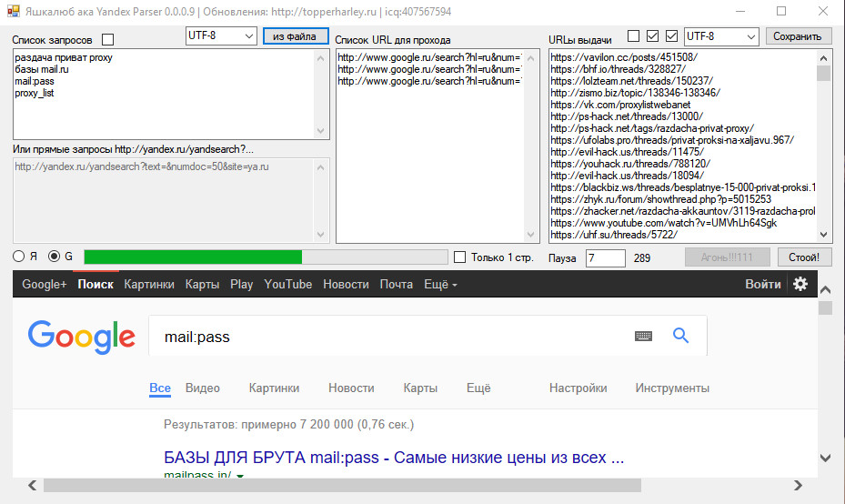Uncheck the second checkbox beside URLы выдачи
845x504 pixels.
[652, 36]
